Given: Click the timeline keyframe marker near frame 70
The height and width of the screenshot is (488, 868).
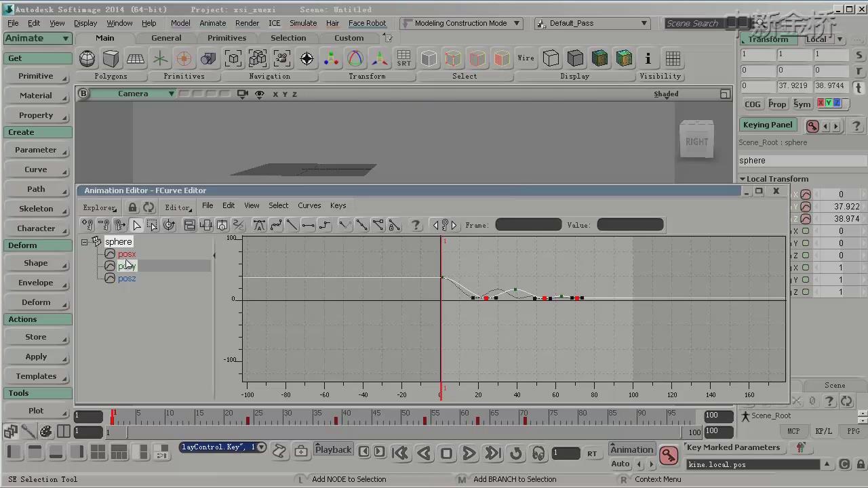Looking at the screenshot, I should click(525, 420).
